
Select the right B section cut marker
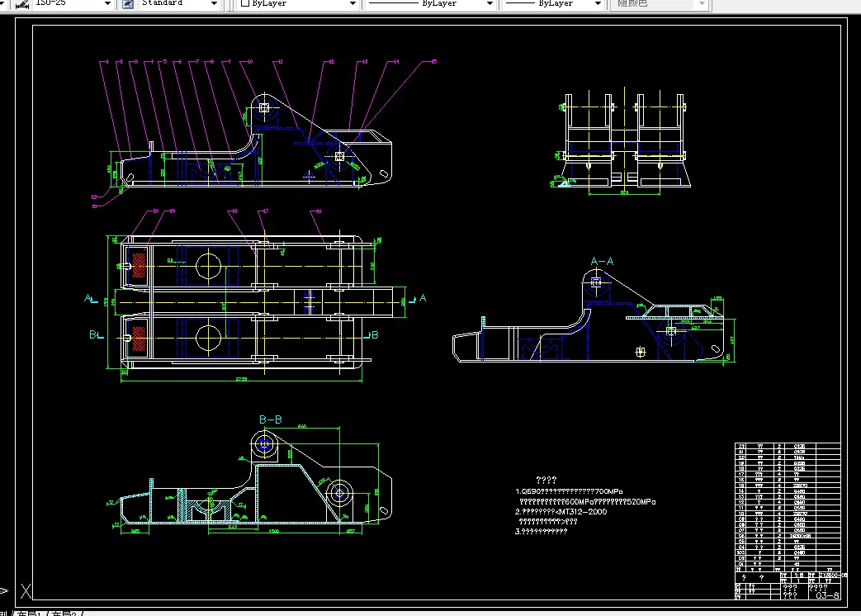[x=371, y=334]
